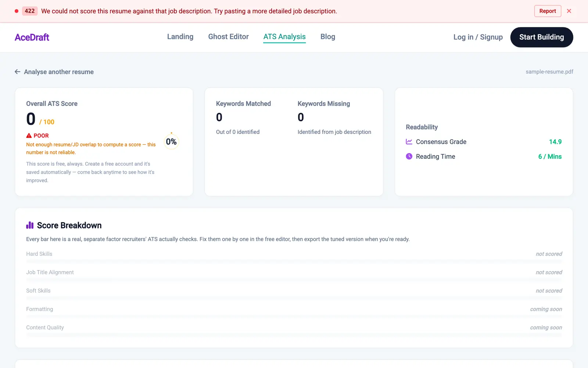Click the Overall ATS Score heading
Image resolution: width=588 pixels, height=368 pixels.
point(52,104)
